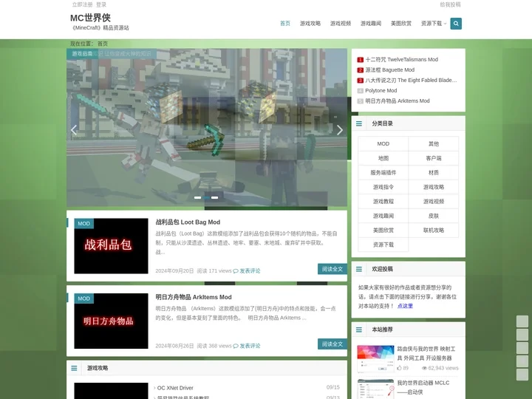Viewport: 532px width, 399px height.
Task: Open 美图欣赏 navigation menu item
Action: click(401, 24)
